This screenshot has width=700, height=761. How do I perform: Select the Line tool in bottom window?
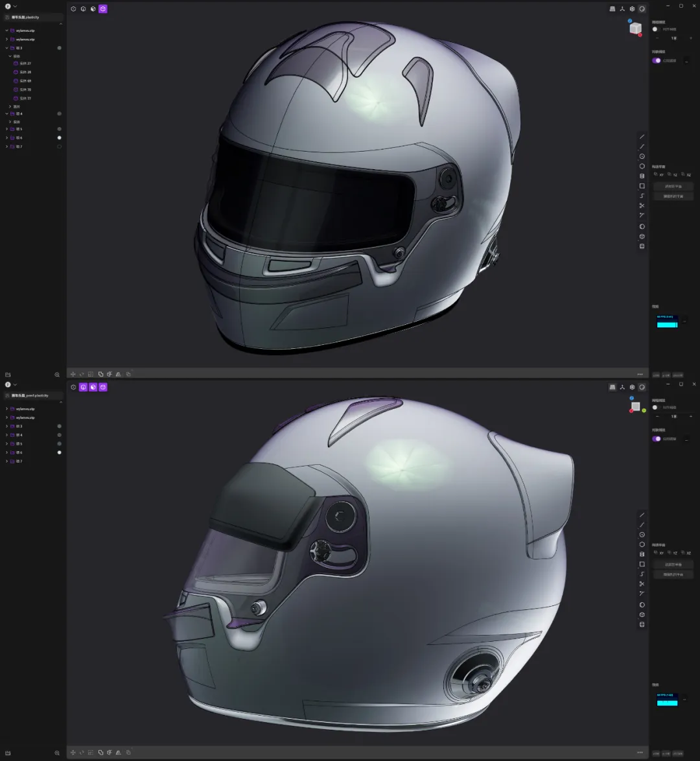coord(642,515)
